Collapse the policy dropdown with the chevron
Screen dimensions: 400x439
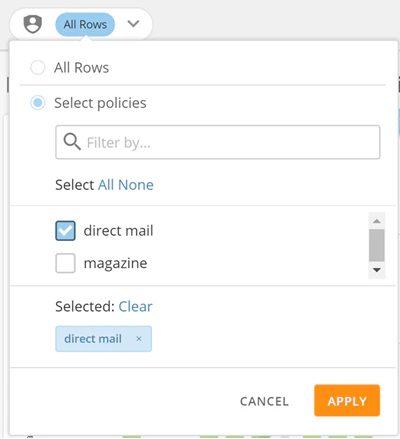(x=133, y=24)
